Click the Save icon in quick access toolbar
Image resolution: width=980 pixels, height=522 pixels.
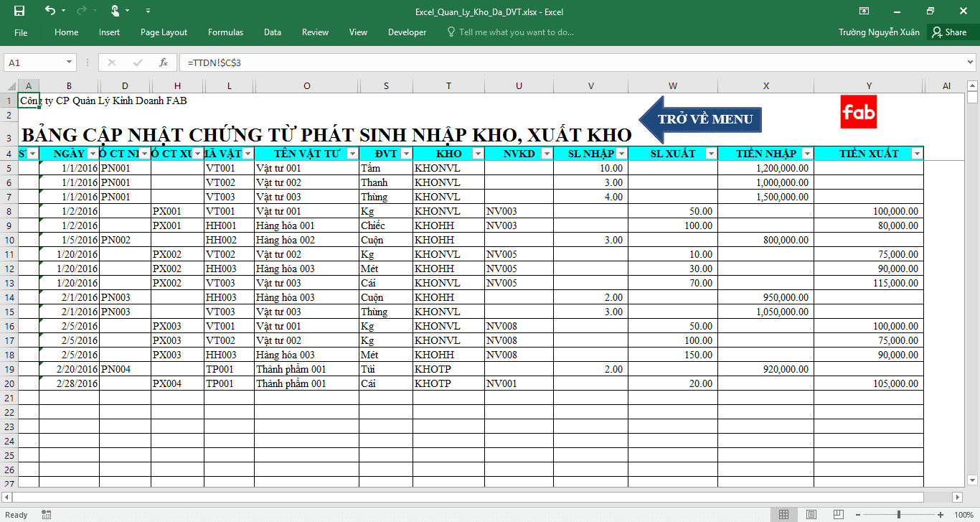(x=19, y=11)
